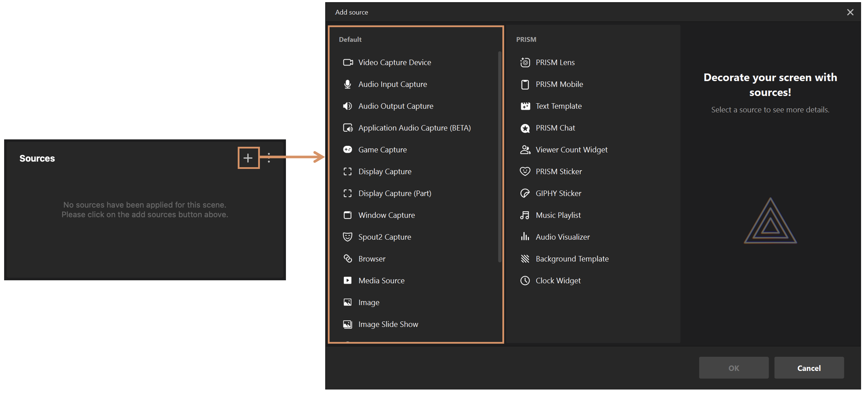Viewport: 868px width, 396px height.
Task: Select the Audio Input Capture label
Action: coord(393,84)
